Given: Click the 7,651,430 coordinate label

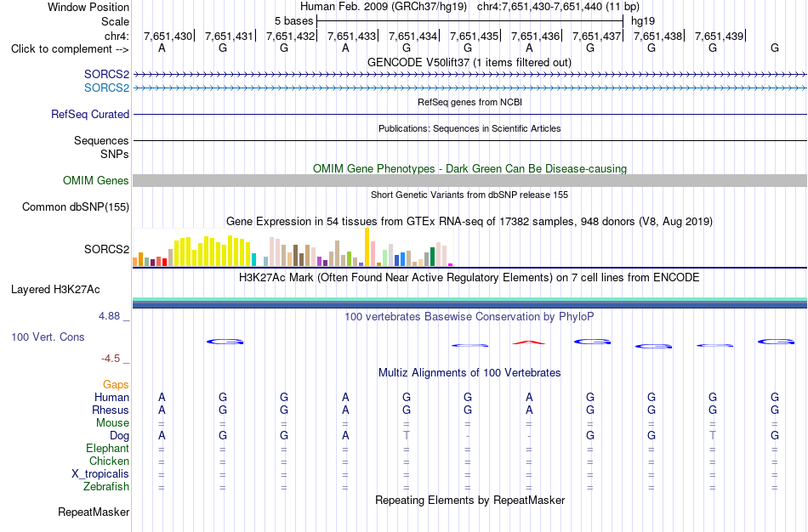Looking at the screenshot, I should coord(168,36).
